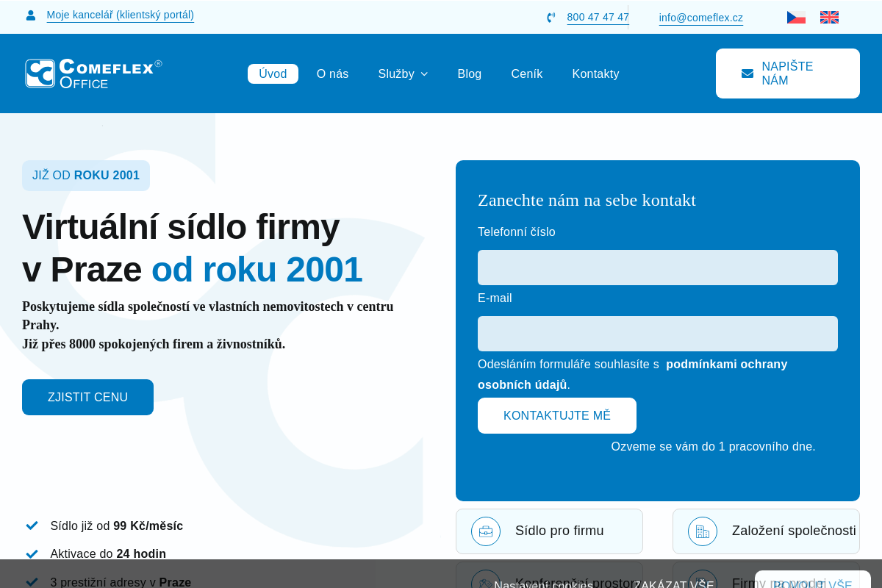Open Moje kancelář client portal link
882x588 pixels.
(x=121, y=15)
